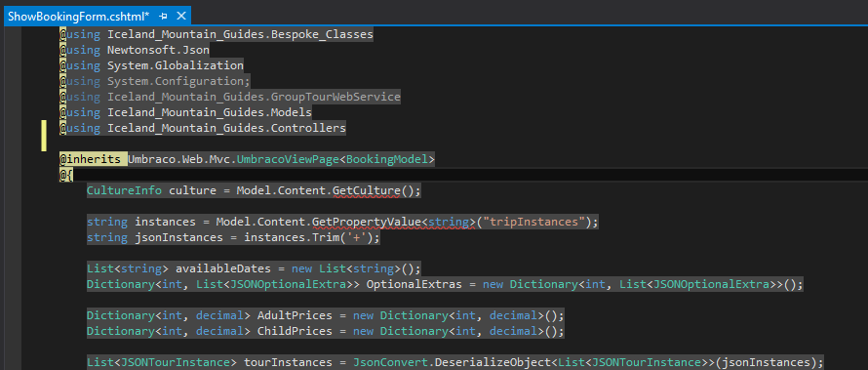Close the ShowBookingForm.cshtml tab
Image resolution: width=868 pixels, height=370 pixels.
point(181,17)
